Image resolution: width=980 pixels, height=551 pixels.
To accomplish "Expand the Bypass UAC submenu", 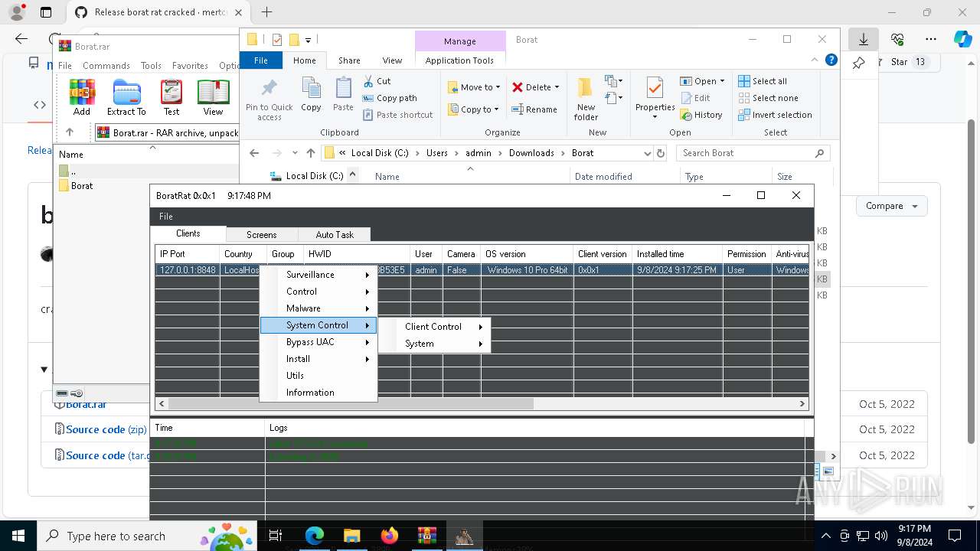I will coord(318,342).
